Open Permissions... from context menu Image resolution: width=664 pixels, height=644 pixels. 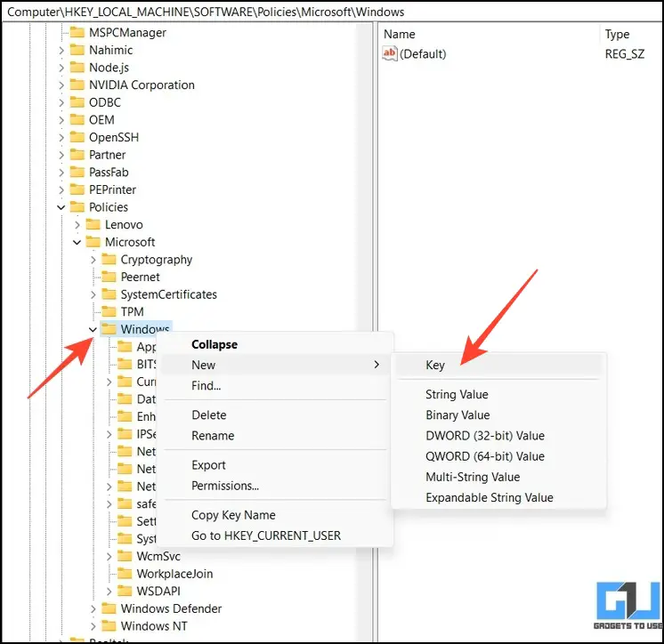tap(274, 486)
